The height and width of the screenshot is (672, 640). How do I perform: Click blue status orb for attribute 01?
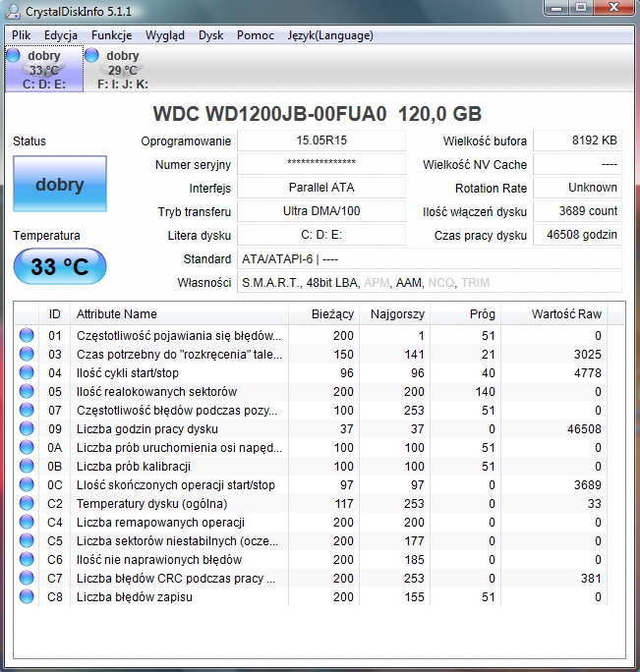[x=27, y=335]
